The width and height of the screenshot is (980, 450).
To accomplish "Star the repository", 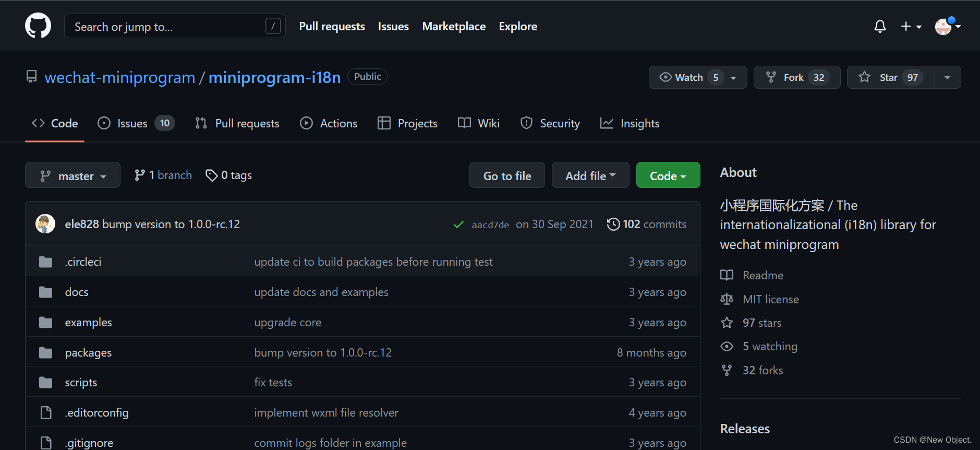I will [x=890, y=77].
